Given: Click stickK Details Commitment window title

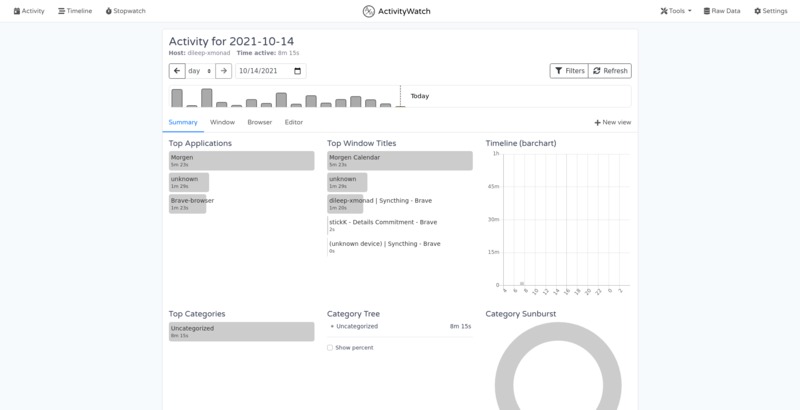Looking at the screenshot, I should click(383, 225).
